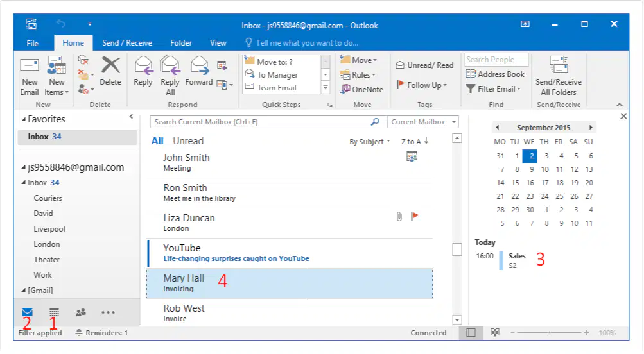Collapse the folder pane
The height and width of the screenshot is (354, 644).
tap(132, 117)
